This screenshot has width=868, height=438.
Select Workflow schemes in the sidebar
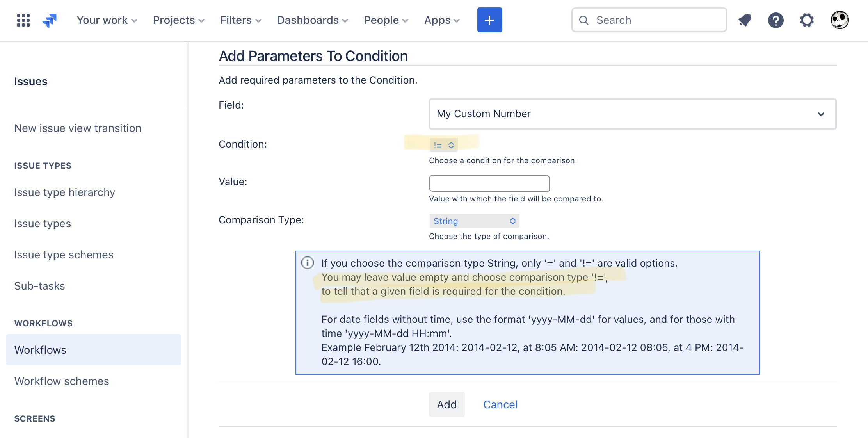point(62,381)
